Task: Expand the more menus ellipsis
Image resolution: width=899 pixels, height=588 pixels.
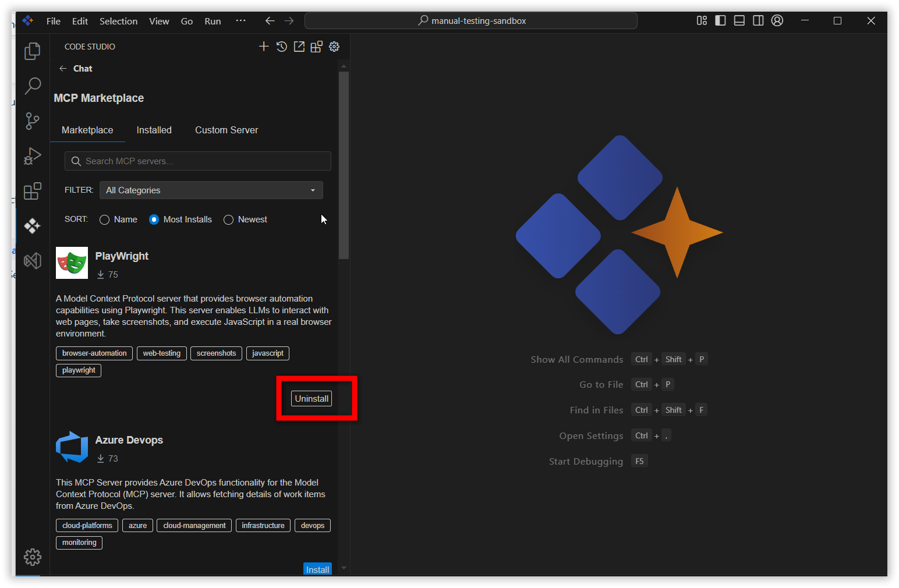Action: pyautogui.click(x=240, y=20)
